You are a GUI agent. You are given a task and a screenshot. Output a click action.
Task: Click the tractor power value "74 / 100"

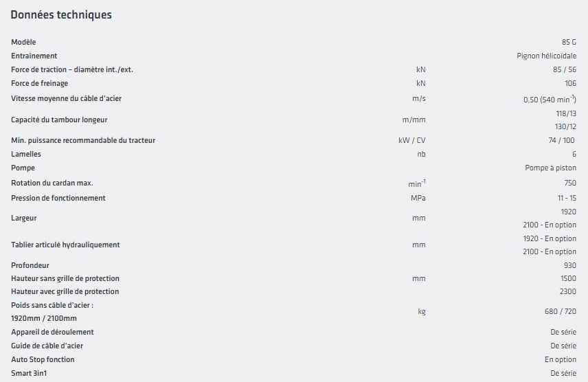click(x=558, y=141)
